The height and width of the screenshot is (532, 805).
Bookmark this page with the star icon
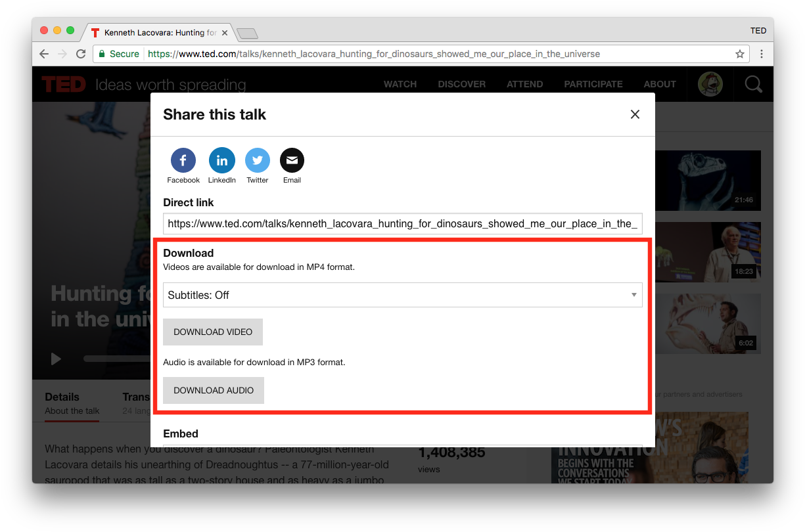coord(740,54)
